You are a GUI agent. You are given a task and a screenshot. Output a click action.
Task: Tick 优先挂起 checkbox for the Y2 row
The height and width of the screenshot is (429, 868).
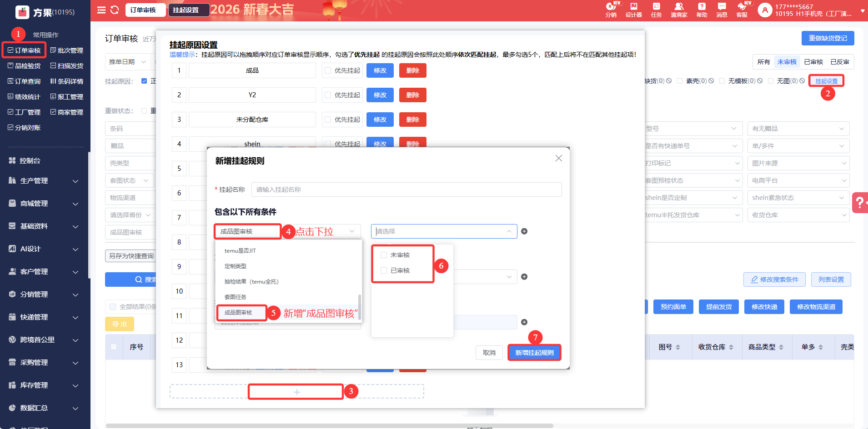point(328,95)
